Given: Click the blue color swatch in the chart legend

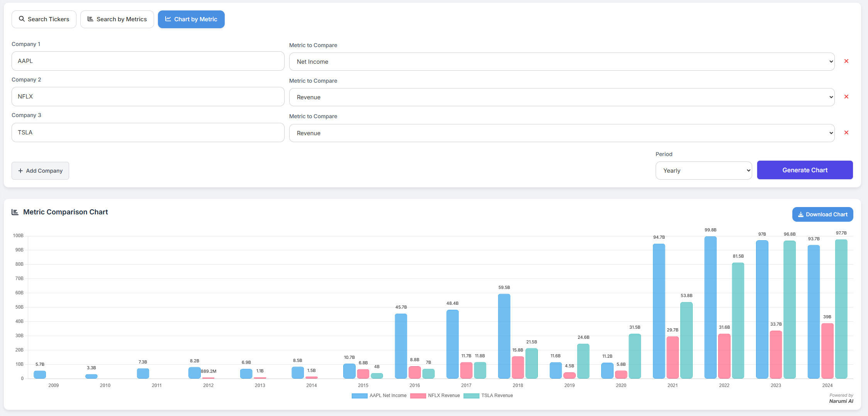Looking at the screenshot, I should coord(359,396).
